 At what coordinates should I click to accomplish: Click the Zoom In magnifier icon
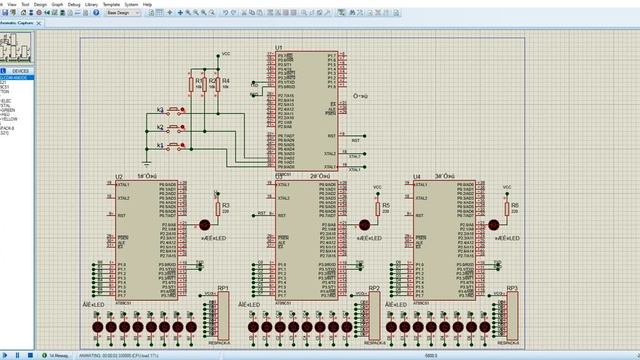(x=188, y=13)
